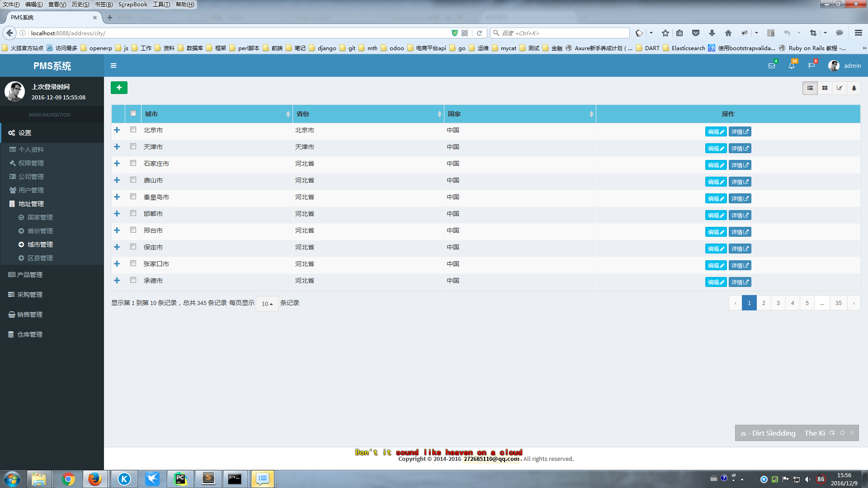
Task: Open the mail notifications icon
Action: coord(772,66)
